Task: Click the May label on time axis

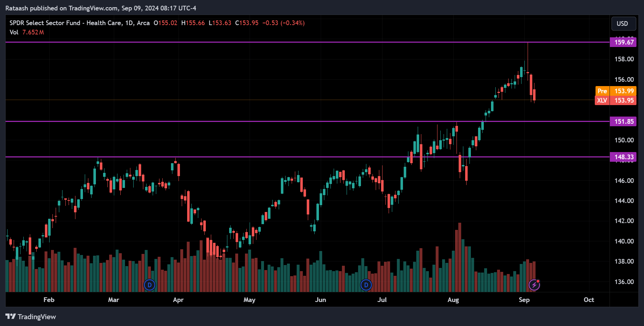Action: 249,300
